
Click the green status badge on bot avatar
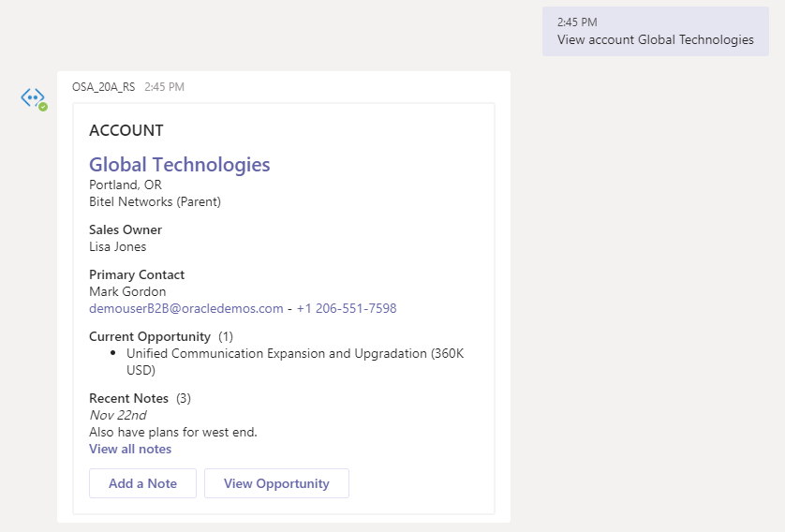click(x=43, y=107)
